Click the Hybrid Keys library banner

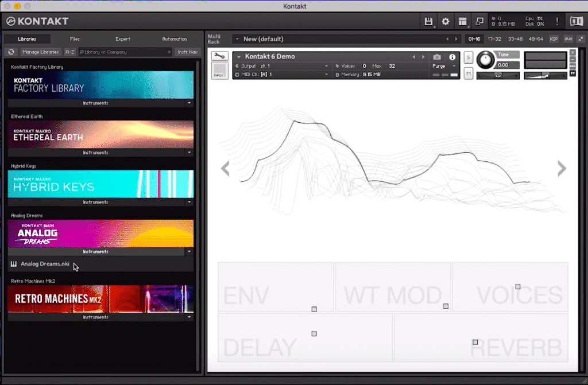[x=100, y=184]
